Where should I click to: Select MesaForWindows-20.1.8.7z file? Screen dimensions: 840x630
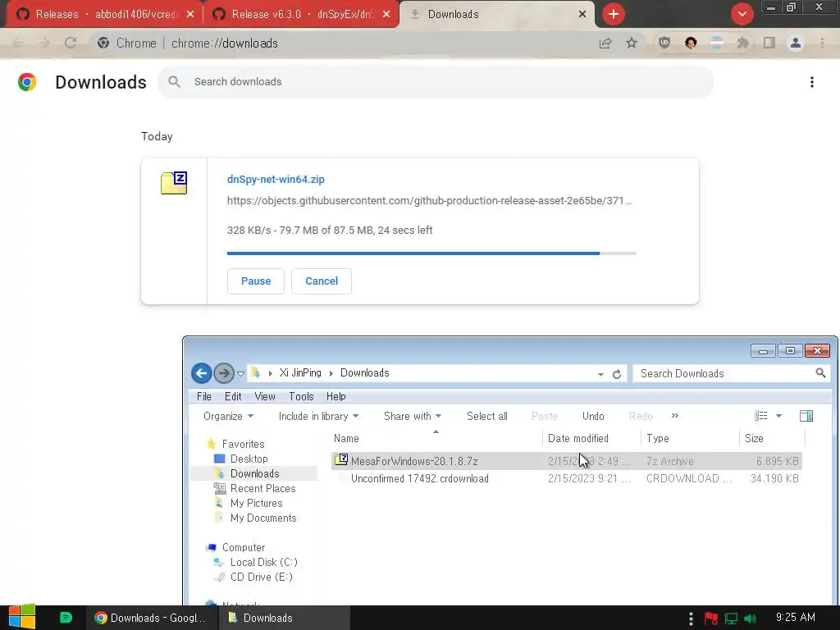(x=566, y=461)
